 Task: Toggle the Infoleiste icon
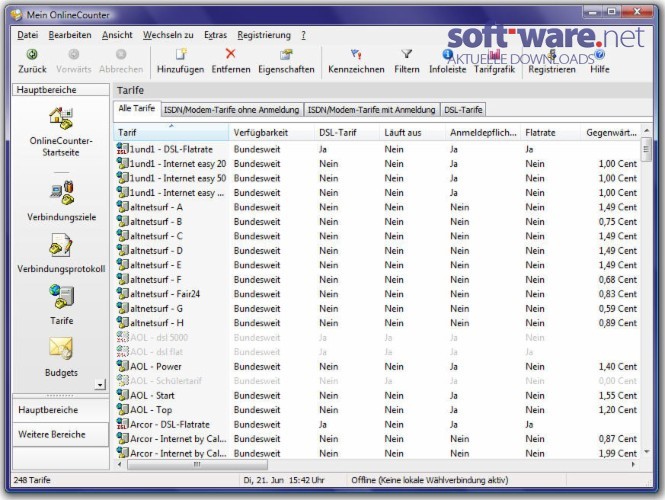tap(447, 54)
